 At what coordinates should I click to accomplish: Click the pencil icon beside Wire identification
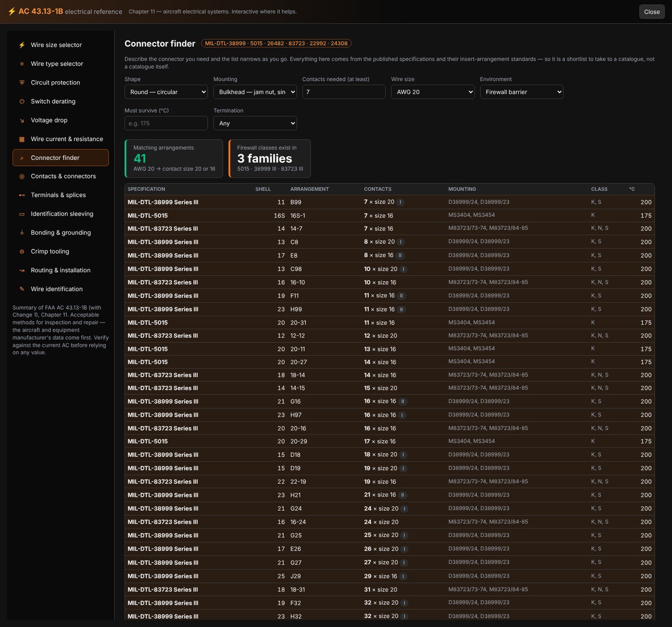click(x=22, y=289)
